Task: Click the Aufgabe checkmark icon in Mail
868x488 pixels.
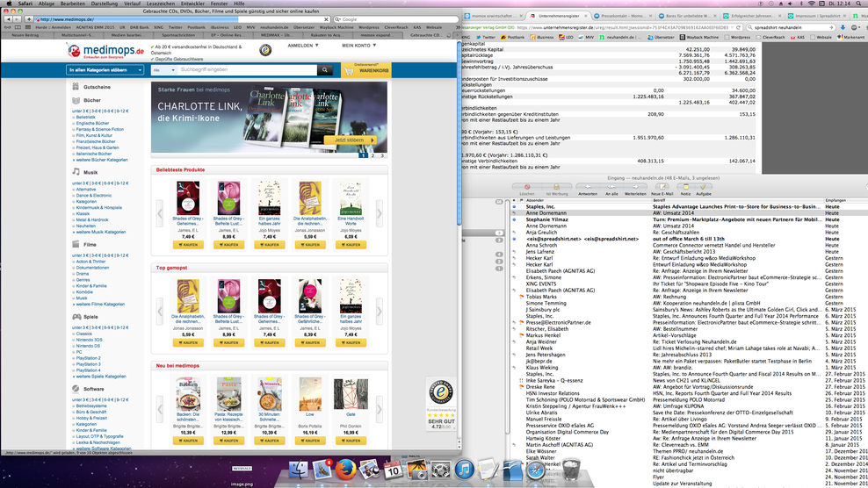Action: pos(703,187)
